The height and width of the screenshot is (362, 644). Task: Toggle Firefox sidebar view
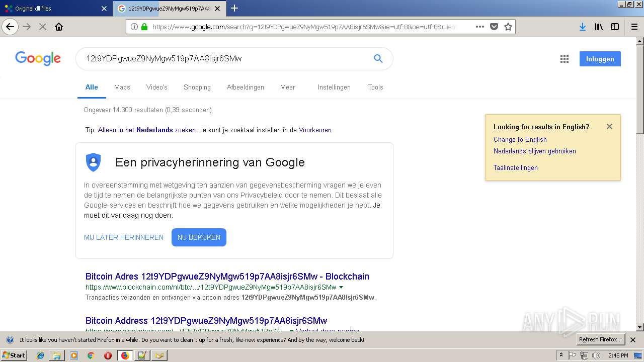[615, 27]
